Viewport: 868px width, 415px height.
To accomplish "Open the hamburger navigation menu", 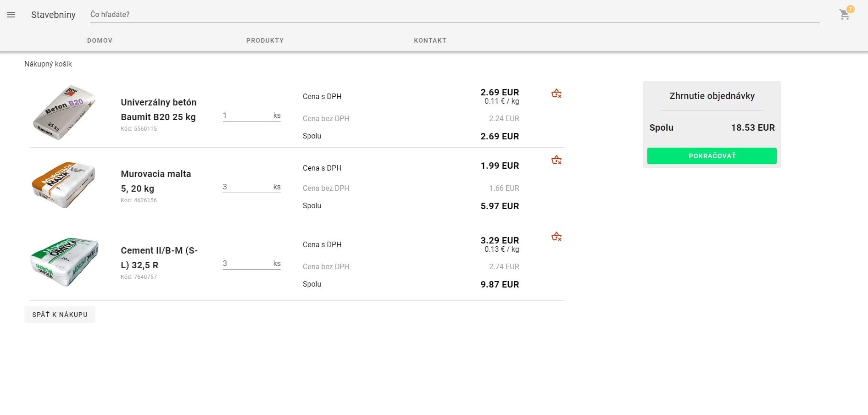I will (x=11, y=15).
